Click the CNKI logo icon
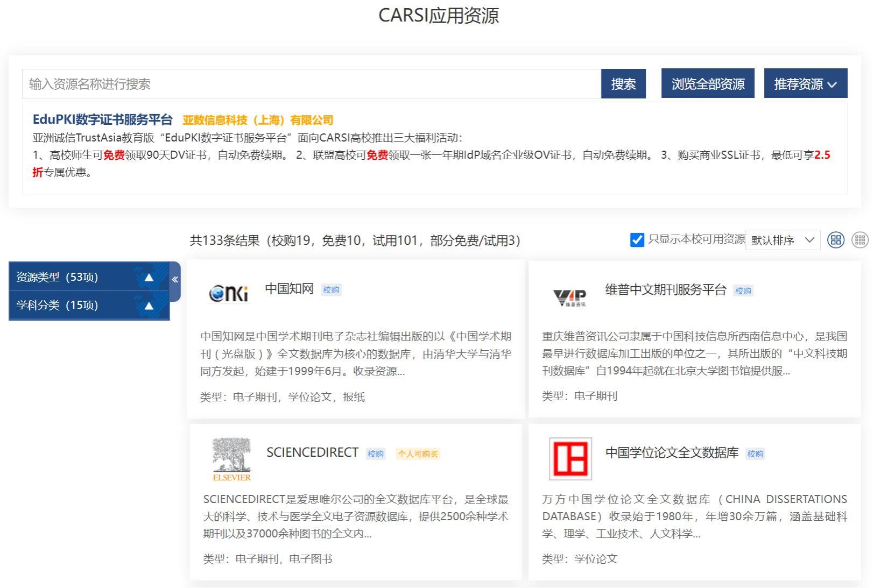The image size is (874, 588). [229, 293]
